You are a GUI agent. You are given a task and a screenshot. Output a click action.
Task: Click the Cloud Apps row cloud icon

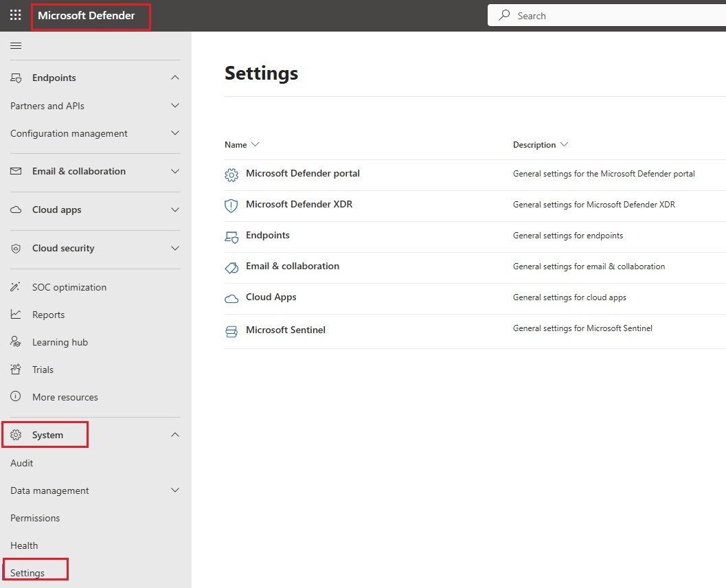(231, 299)
